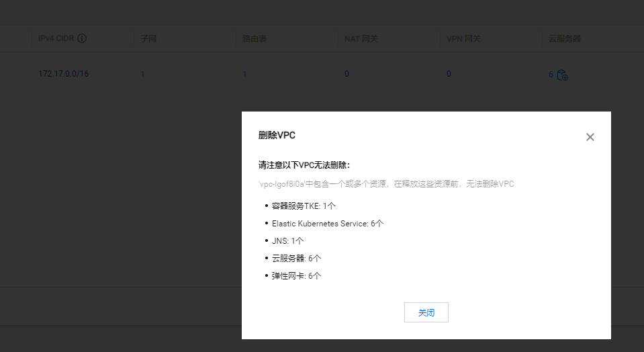Screen dimensions: 644x352
Task: Close the 删除VPC dialog with X
Action: pos(590,137)
